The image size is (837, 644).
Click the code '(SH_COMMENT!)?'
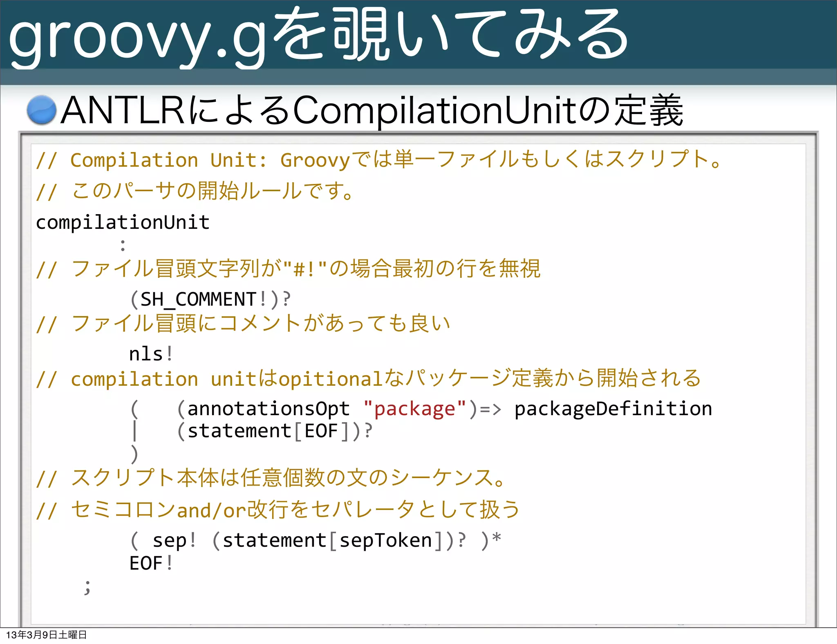[210, 299]
